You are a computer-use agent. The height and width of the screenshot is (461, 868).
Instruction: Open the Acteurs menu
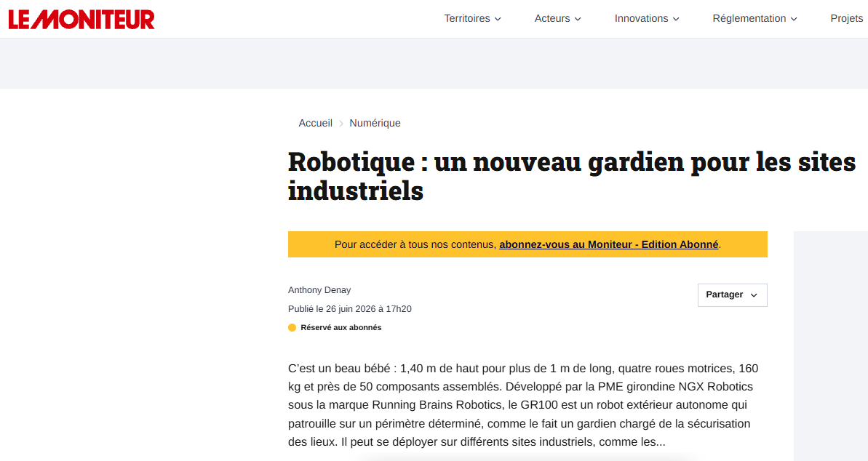tap(557, 18)
